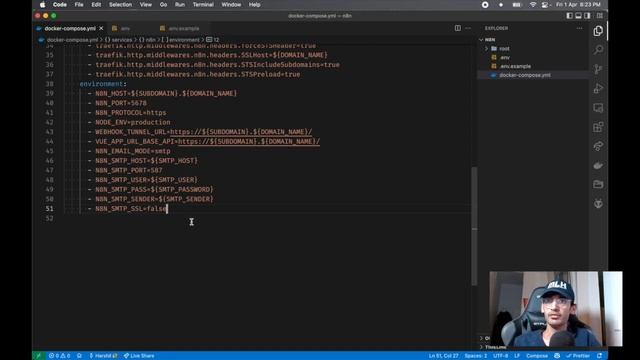Change the Spaces: 2 indentation setting
Image resolution: width=640 pixels, height=360 pixels.
pos(476,356)
